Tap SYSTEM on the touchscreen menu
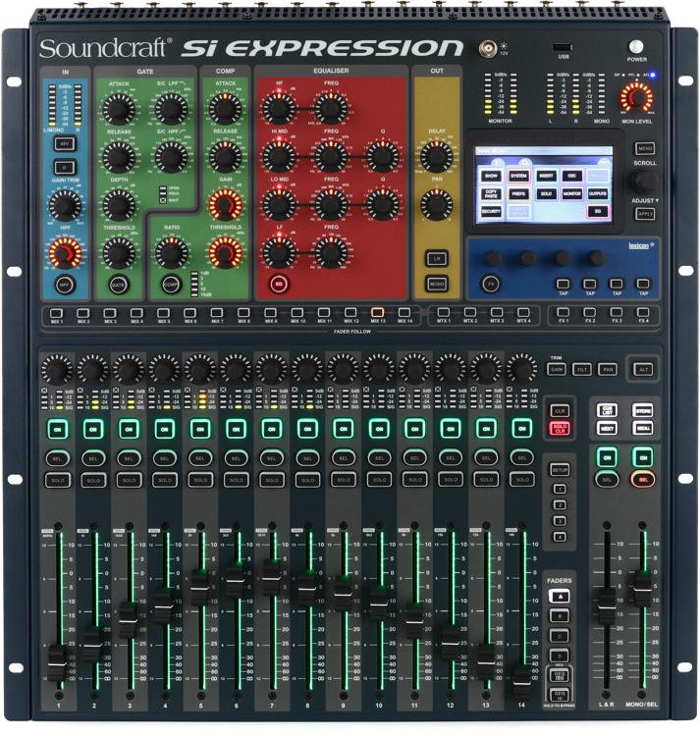 [x=518, y=176]
